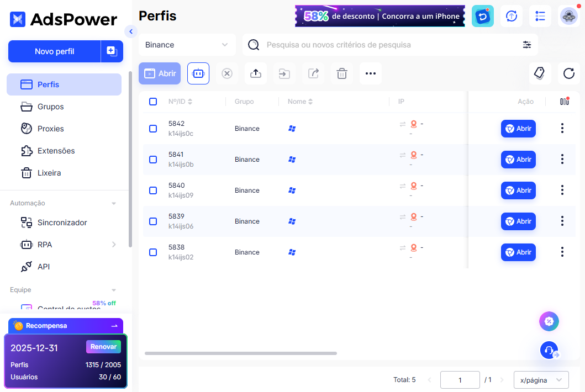Image resolution: width=585 pixels, height=392 pixels.
Task: Open API in sidebar
Action: [x=64, y=267]
